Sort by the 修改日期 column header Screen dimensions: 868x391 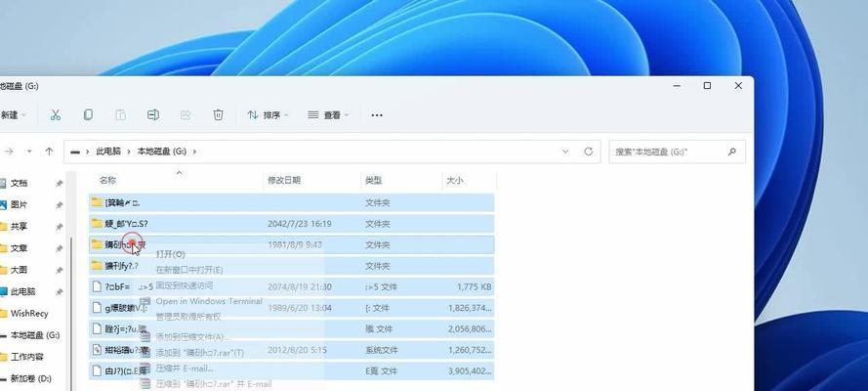click(x=284, y=180)
